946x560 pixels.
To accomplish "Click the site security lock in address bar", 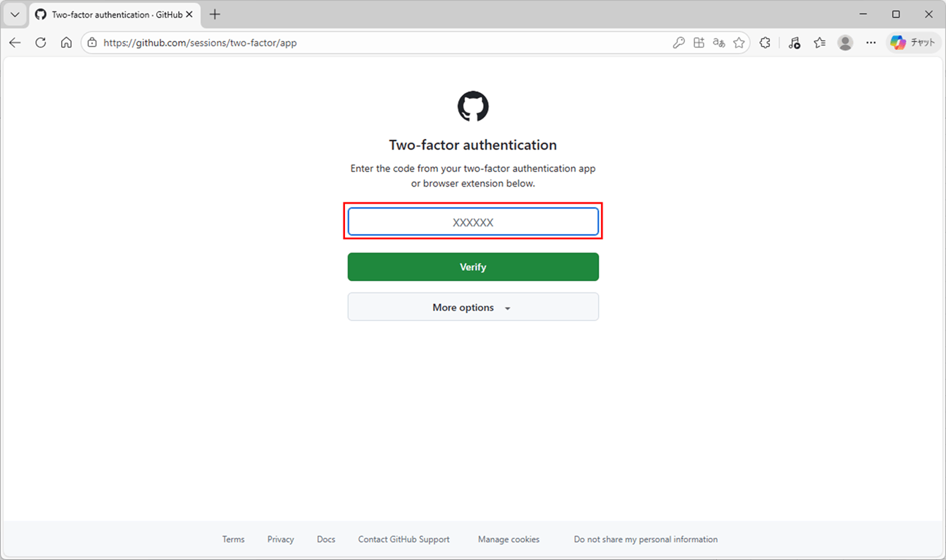I will [92, 42].
